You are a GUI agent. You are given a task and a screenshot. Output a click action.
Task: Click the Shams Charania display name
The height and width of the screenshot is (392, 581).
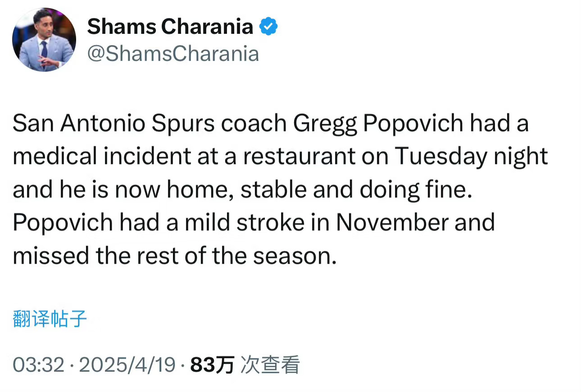click(170, 27)
